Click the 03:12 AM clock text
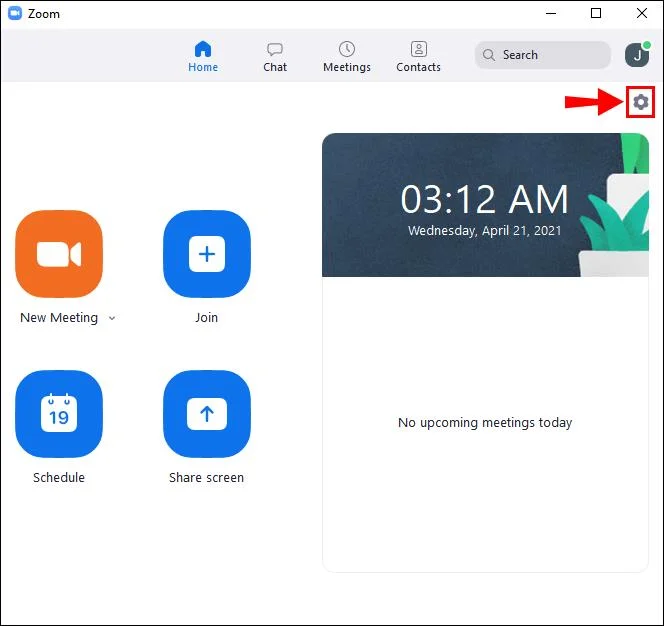 click(x=484, y=199)
